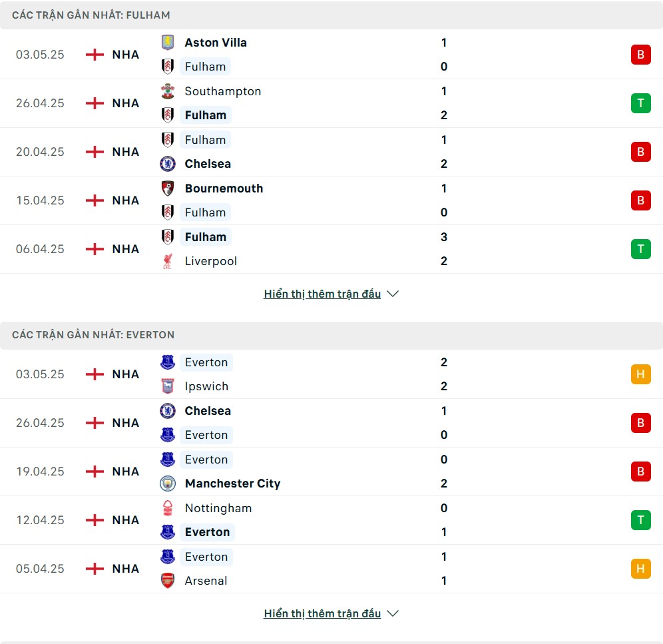Click the red B badge for Aston Villa match

point(640,55)
